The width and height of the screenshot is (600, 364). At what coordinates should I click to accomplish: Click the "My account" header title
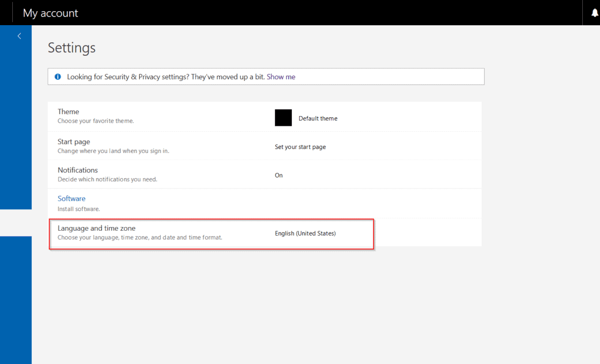click(50, 13)
